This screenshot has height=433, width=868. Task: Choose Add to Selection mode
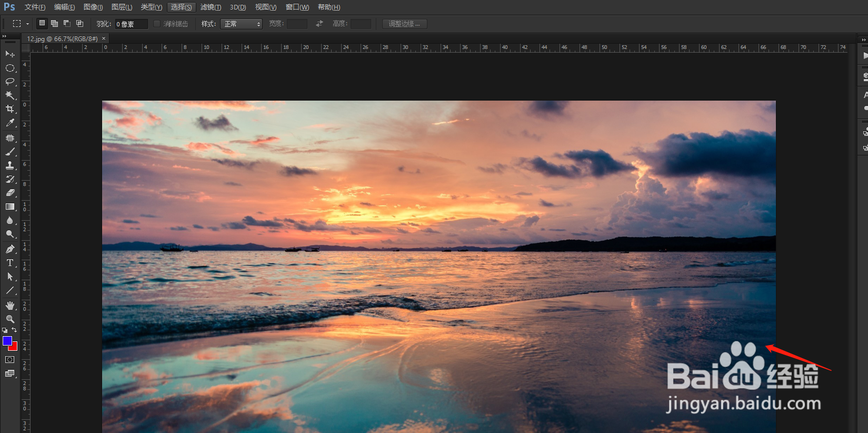pyautogui.click(x=54, y=23)
